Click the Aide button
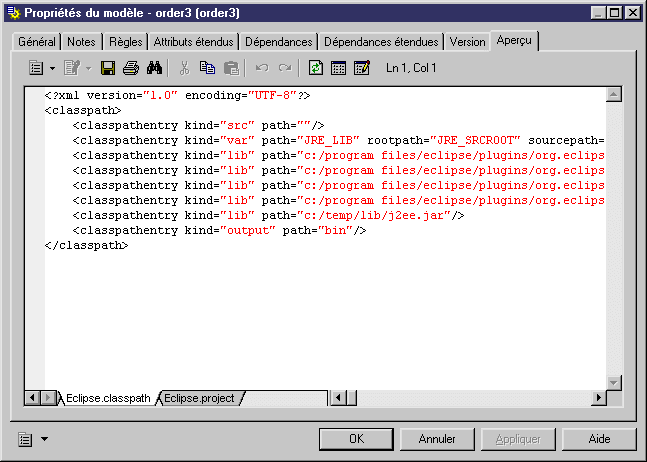 599,439
